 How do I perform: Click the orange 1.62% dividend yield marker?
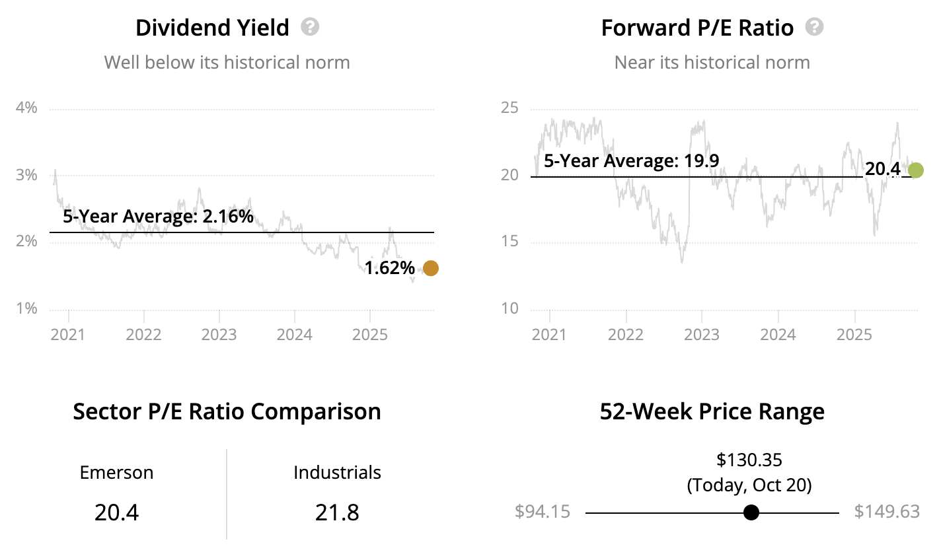click(x=430, y=268)
